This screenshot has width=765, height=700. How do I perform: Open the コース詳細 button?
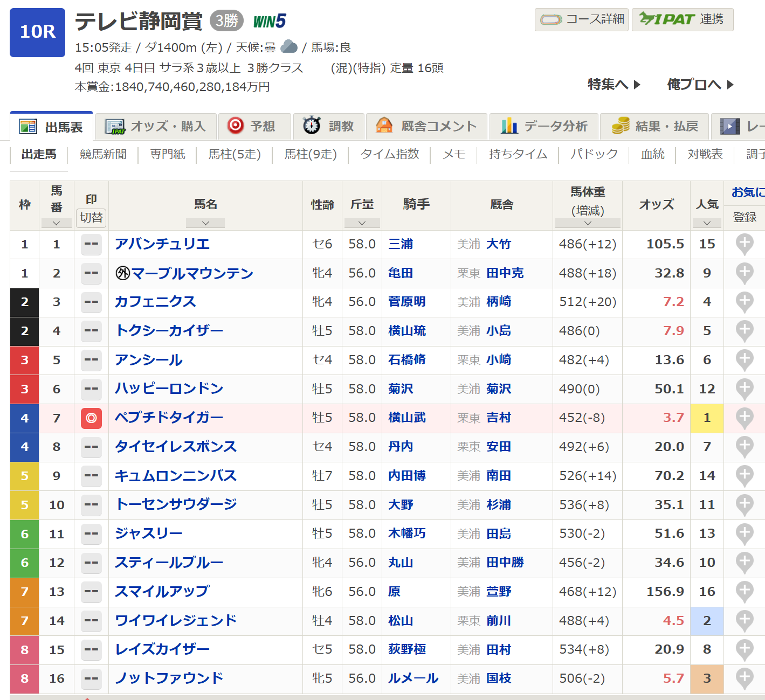coord(582,20)
